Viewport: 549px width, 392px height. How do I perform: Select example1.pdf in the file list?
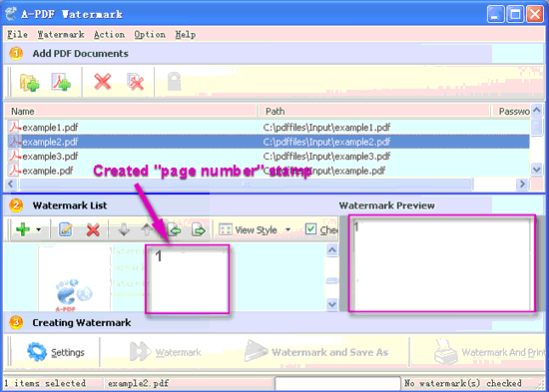[x=50, y=127]
